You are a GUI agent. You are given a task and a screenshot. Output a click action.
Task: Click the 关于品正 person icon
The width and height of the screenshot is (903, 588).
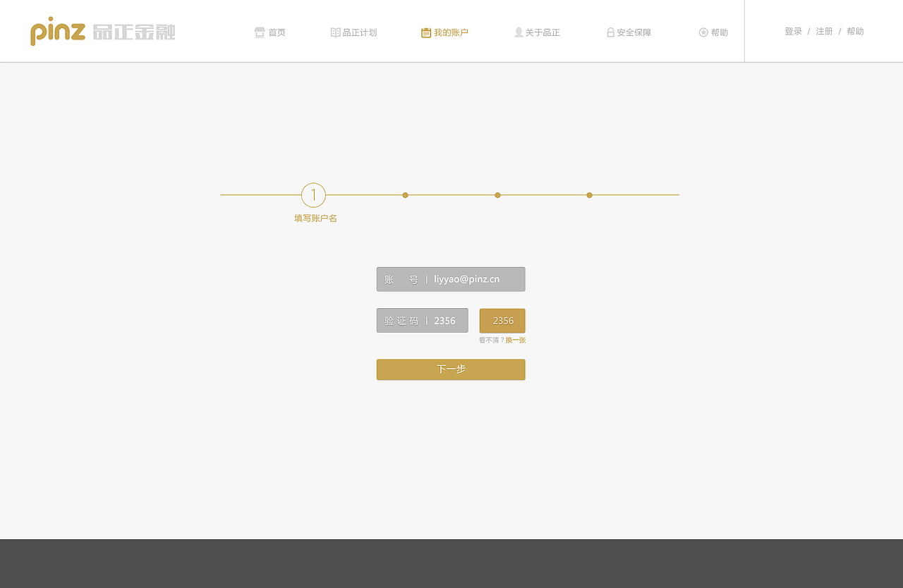pyautogui.click(x=519, y=32)
